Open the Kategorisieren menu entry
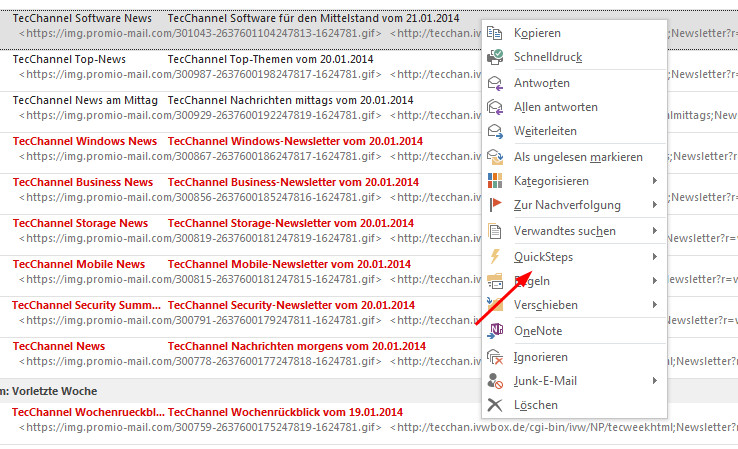 [x=574, y=181]
